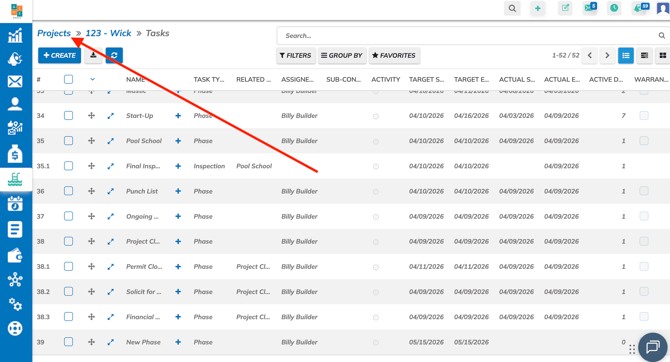Sort by NAME column header
Viewport: 670px width, 362px height.
(x=135, y=79)
